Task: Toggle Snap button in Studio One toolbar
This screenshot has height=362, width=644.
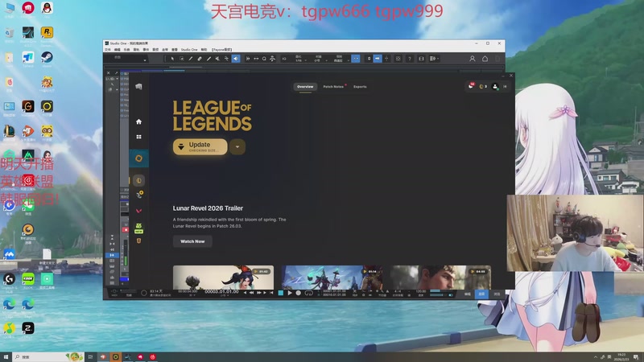Action: (356, 59)
